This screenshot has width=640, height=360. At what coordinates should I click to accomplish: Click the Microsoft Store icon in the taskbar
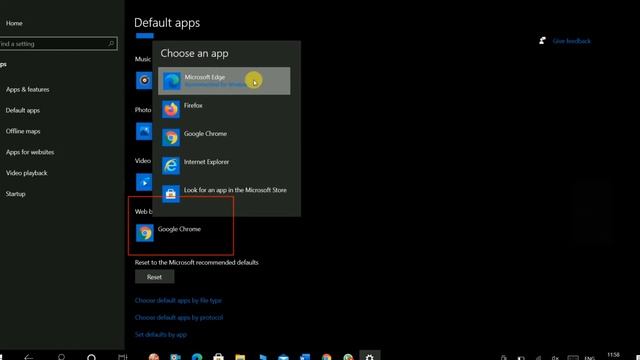tap(218, 357)
